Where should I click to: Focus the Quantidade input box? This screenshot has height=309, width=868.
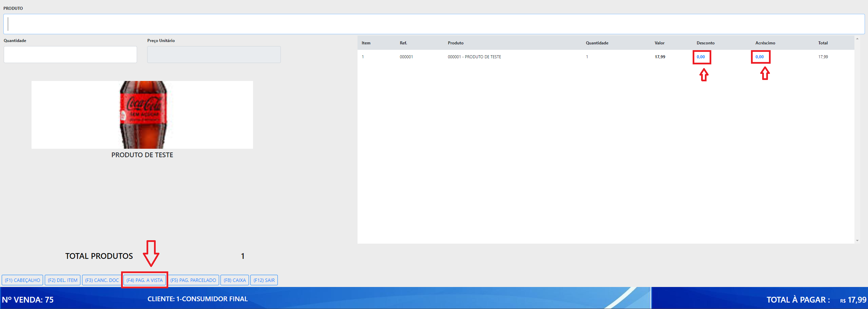pos(70,55)
